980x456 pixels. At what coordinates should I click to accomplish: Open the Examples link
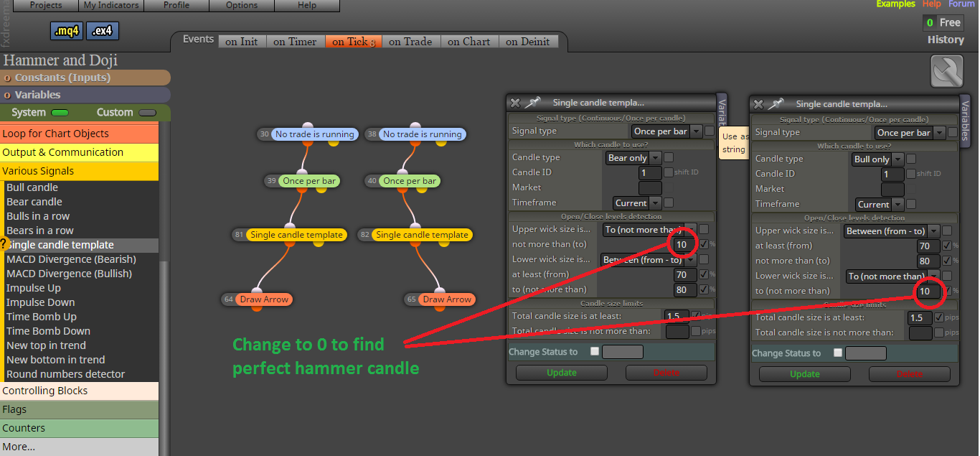pos(896,4)
